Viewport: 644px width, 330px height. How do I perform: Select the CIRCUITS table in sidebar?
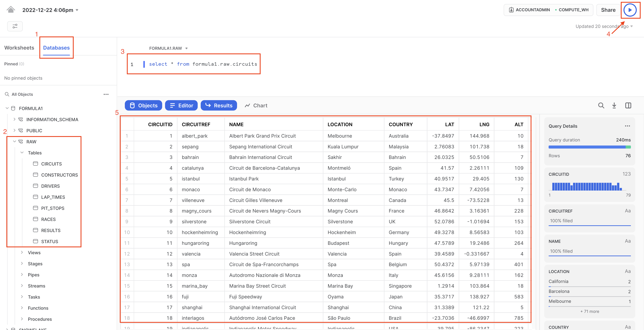point(51,164)
